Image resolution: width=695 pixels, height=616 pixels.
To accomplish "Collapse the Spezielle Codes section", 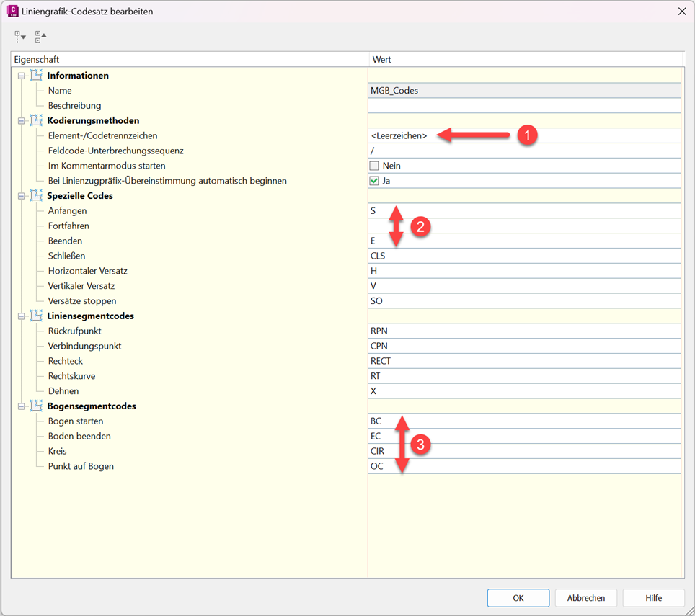I will point(22,196).
